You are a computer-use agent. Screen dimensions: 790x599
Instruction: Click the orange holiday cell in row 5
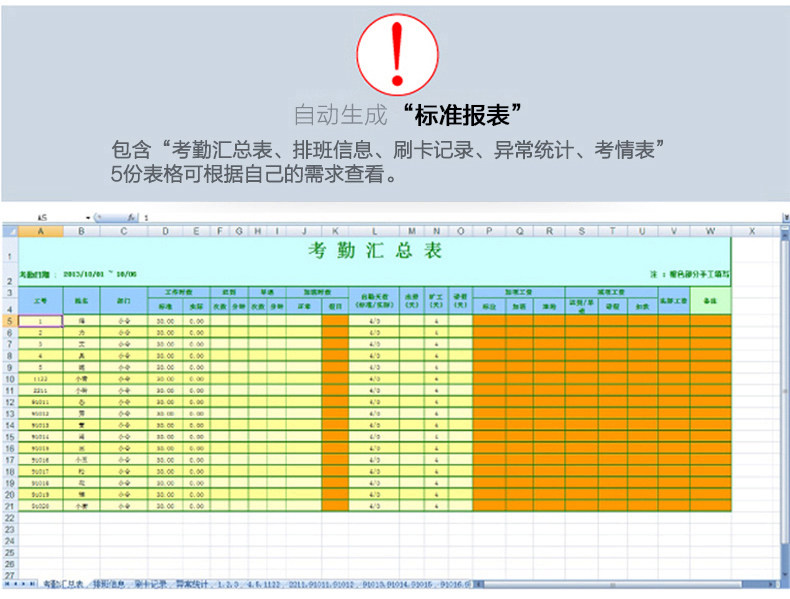[335, 321]
